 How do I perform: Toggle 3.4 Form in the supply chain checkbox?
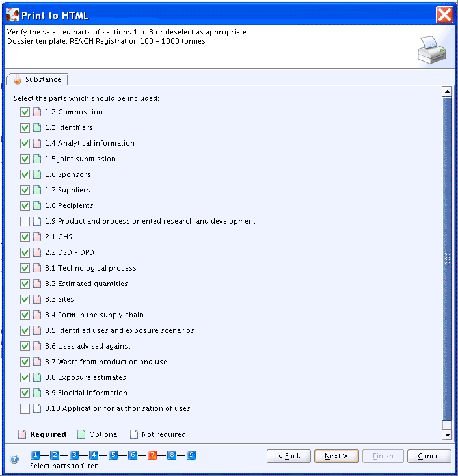click(25, 315)
